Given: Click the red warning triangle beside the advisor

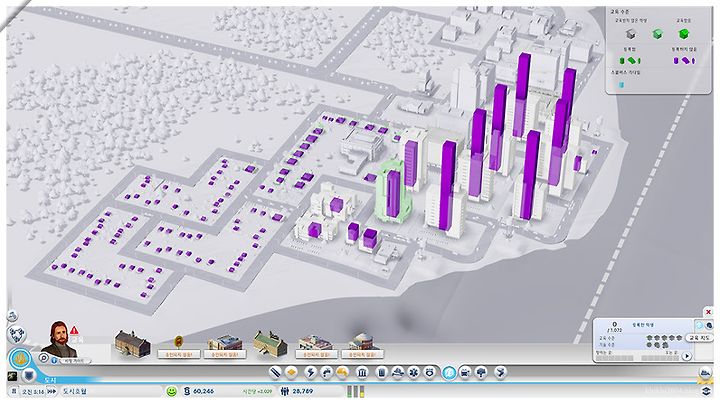Looking at the screenshot, I should (74, 330).
